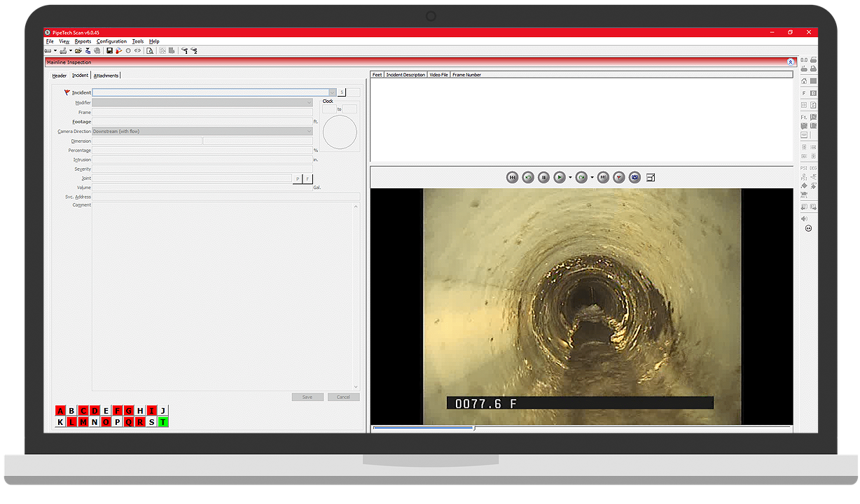Click the Svc. Address input field
This screenshot has height=504, width=860.
[x=226, y=197]
